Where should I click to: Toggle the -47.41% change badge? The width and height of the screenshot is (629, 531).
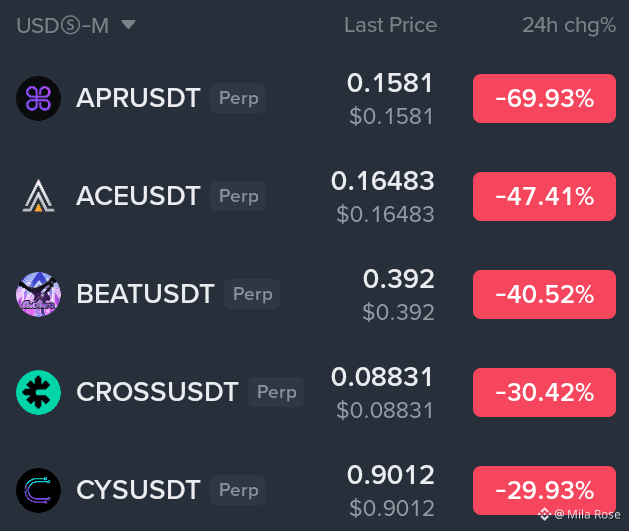[x=544, y=197]
